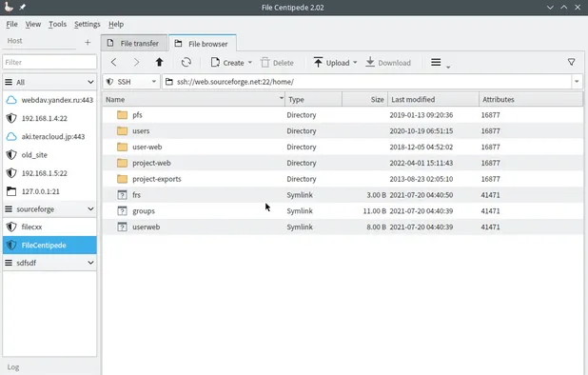
Task: Open the Tools menu
Action: tap(57, 24)
